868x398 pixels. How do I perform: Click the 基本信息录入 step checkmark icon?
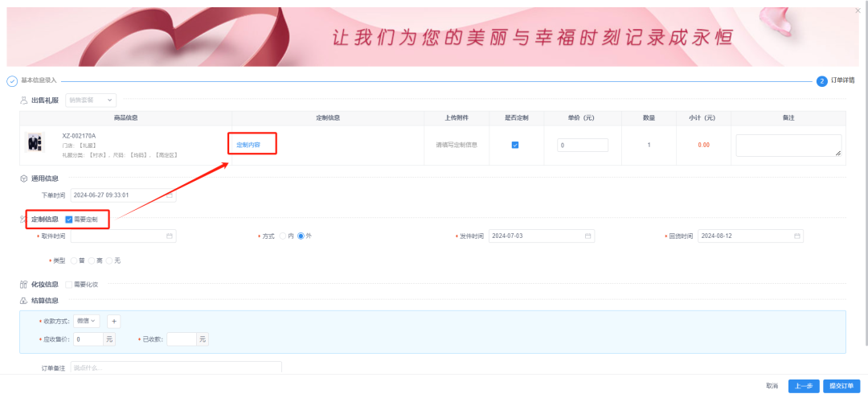point(12,81)
